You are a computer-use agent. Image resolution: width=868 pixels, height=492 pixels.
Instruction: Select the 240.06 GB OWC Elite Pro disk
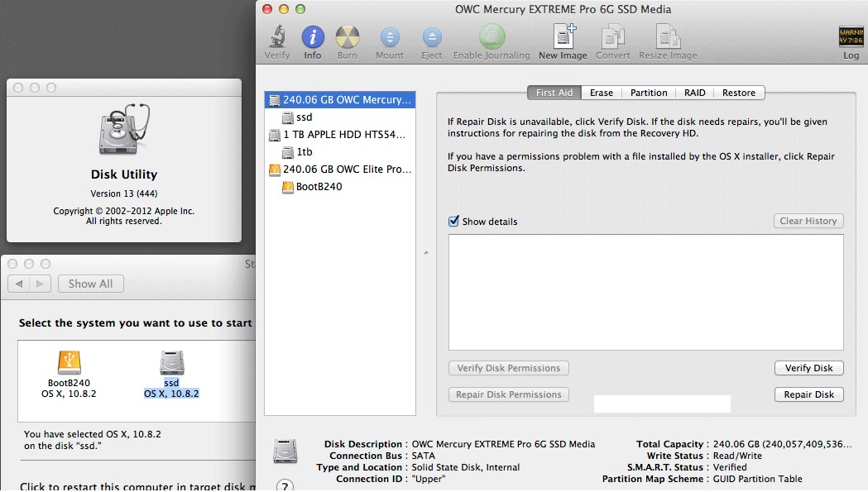(x=340, y=170)
